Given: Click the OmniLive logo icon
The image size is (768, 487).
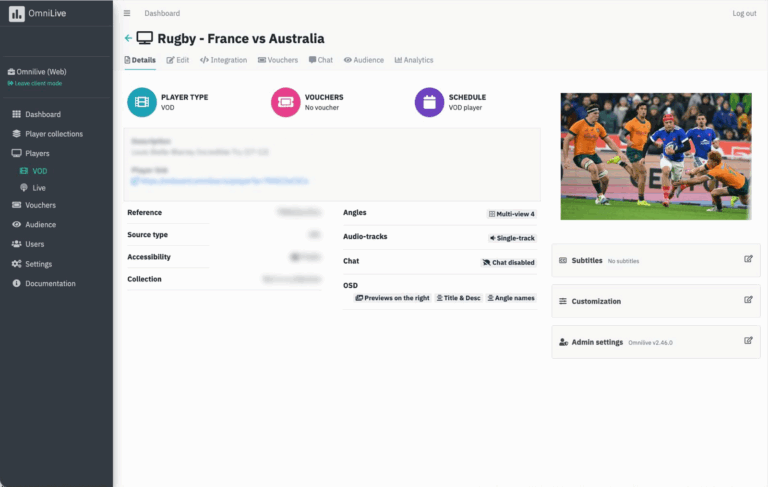Looking at the screenshot, I should pyautogui.click(x=17, y=14).
